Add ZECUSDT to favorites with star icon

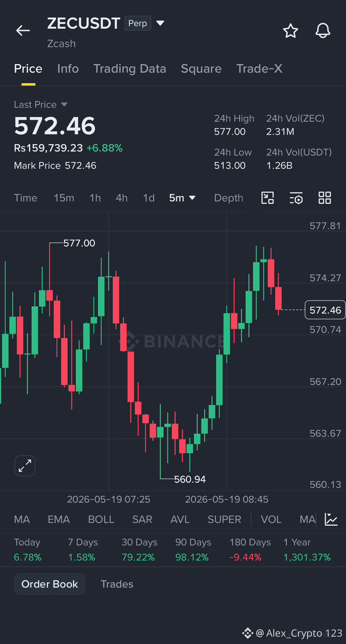290,31
